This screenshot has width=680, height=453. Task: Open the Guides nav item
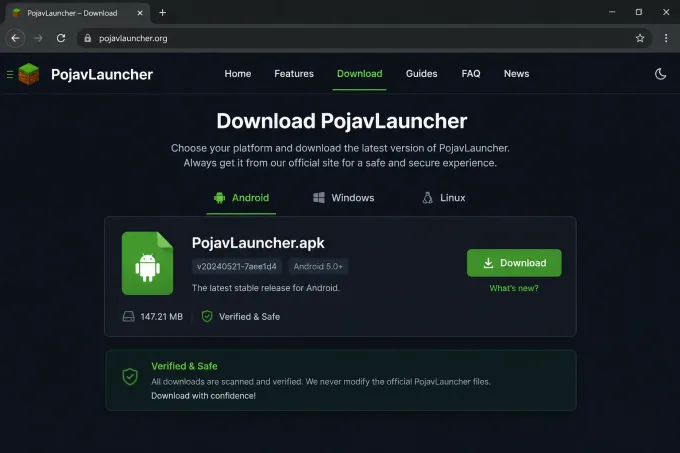click(x=421, y=74)
